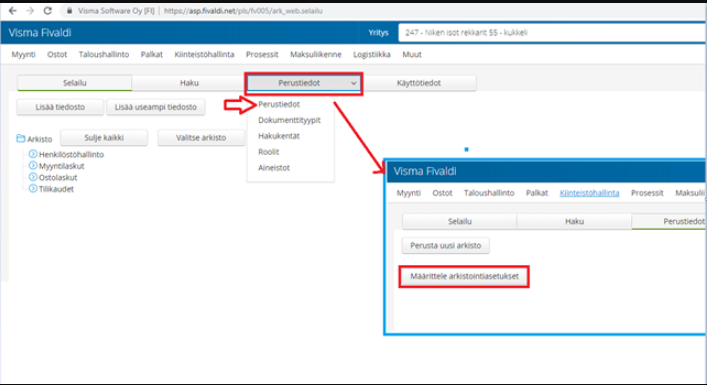Image resolution: width=707 pixels, height=385 pixels.
Task: Open Myynti menu in inset window
Action: [x=409, y=193]
